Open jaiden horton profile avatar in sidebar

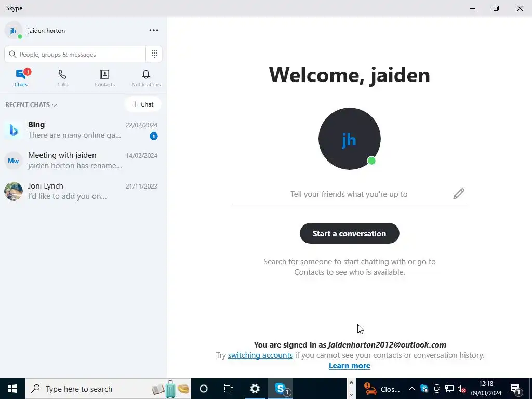point(13,31)
